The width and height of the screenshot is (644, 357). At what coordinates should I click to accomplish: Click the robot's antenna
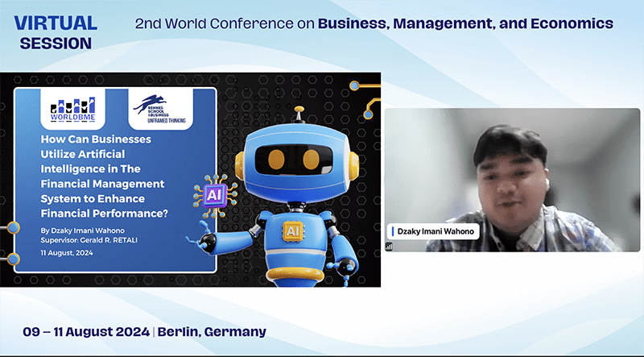299,110
